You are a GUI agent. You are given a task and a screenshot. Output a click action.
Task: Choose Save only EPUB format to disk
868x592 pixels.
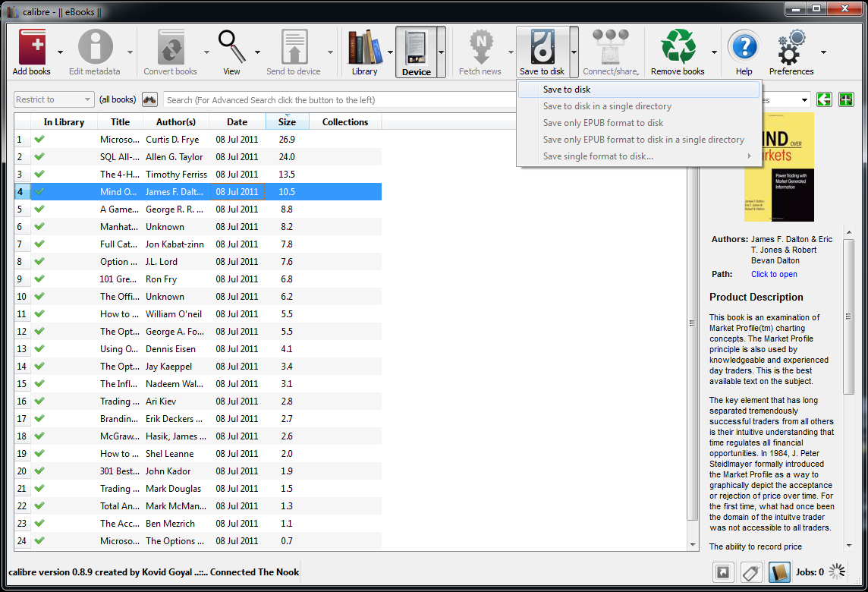click(639, 123)
